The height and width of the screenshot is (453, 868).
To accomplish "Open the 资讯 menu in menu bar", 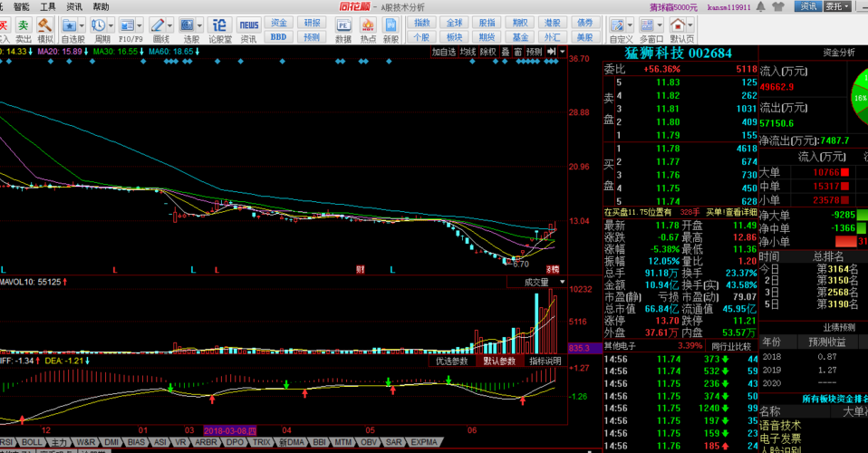I will tap(74, 6).
